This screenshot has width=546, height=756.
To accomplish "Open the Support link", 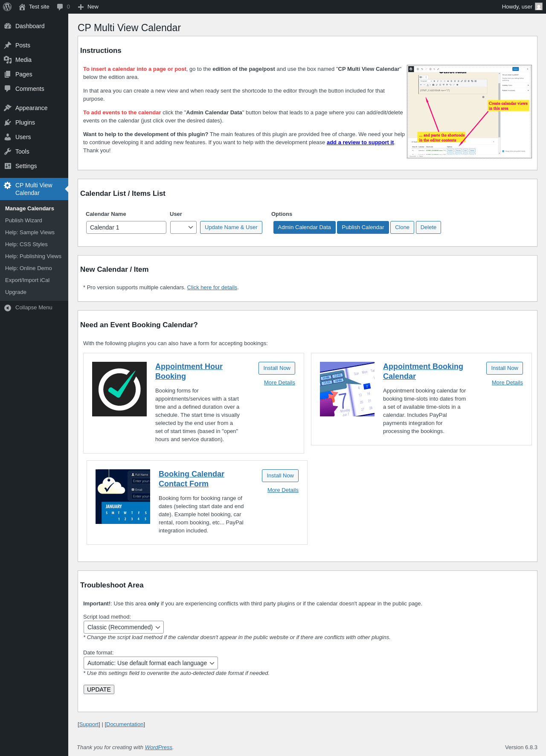I will point(89,724).
